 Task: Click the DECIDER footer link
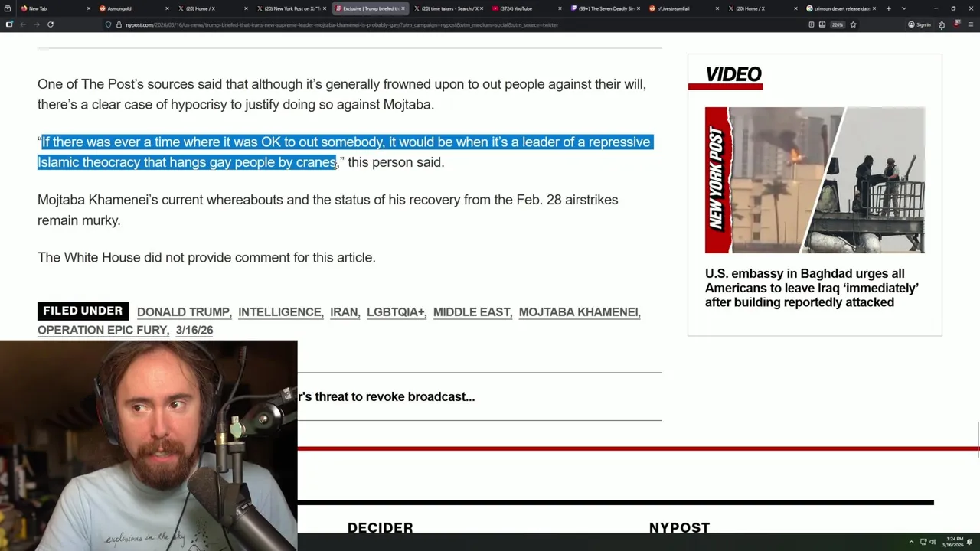(381, 528)
